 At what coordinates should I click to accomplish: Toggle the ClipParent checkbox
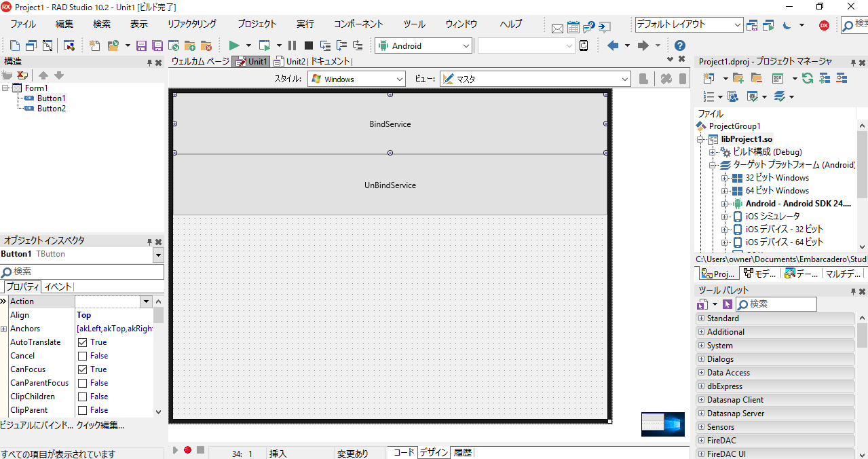pos(82,410)
